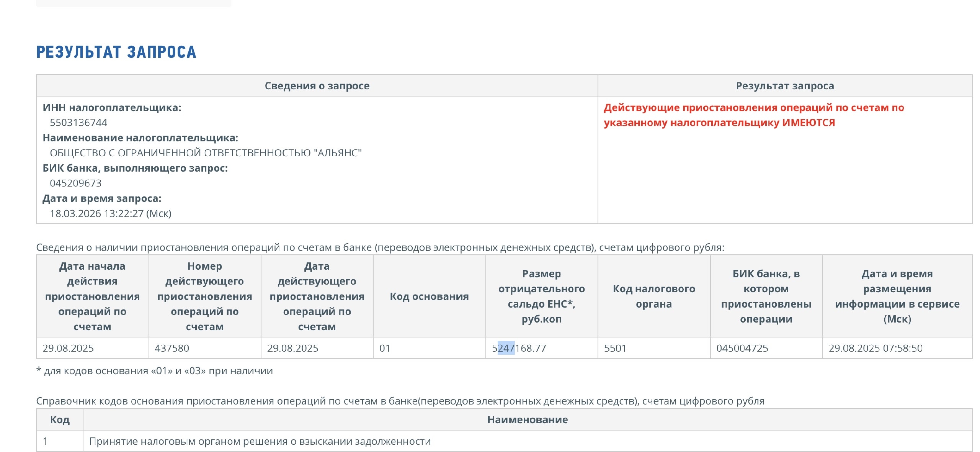Click Принятие налоговым органом решения row
The width and height of the screenshot is (980, 452).
point(260,441)
